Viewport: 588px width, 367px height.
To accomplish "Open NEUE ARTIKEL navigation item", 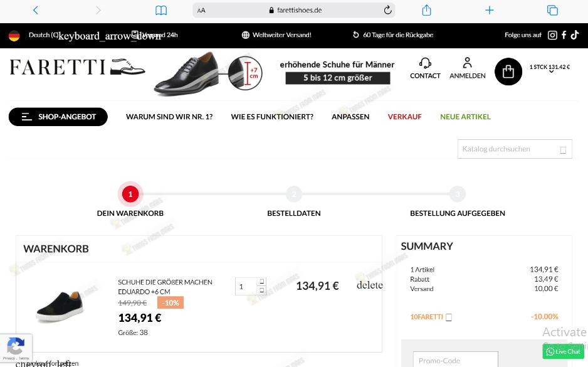I will click(x=465, y=117).
